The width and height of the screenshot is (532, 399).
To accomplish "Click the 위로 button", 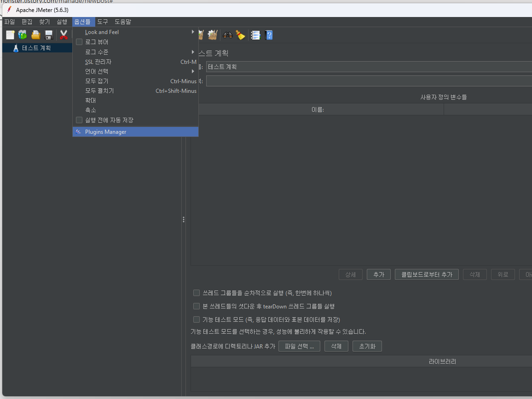I will point(503,274).
